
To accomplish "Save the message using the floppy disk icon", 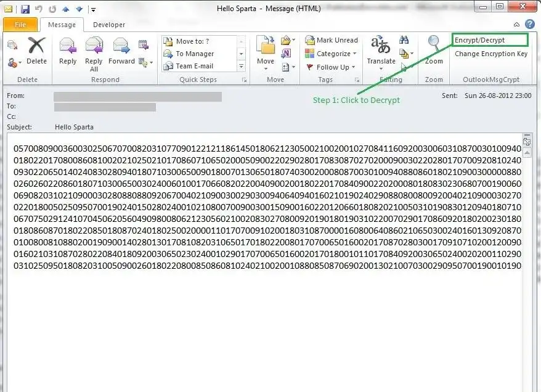I will click(25, 9).
